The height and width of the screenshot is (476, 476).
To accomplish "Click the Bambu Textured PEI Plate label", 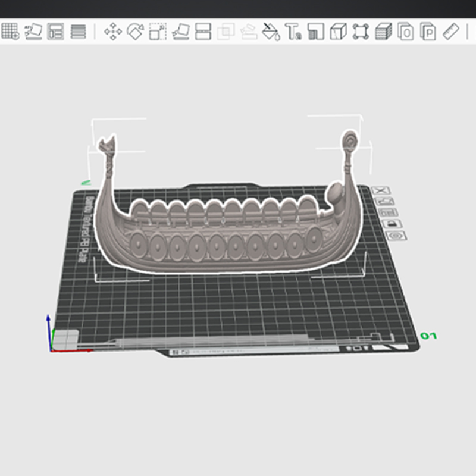I will point(86,229).
